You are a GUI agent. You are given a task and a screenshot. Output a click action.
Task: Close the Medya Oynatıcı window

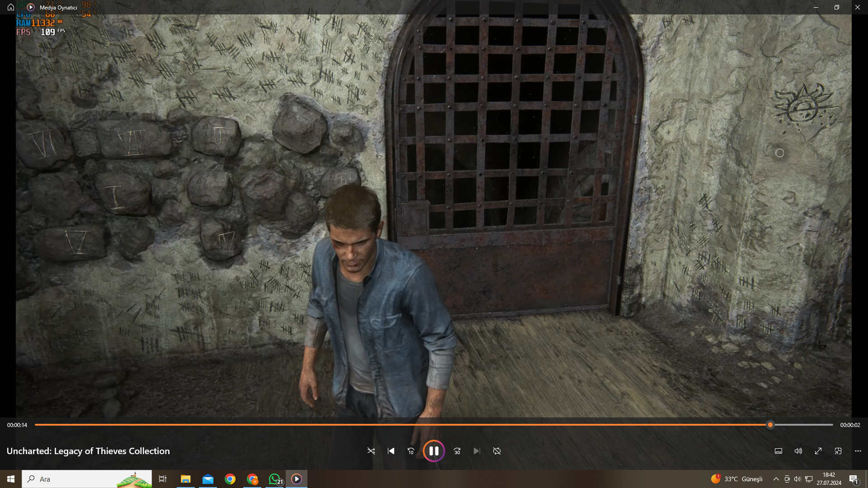click(858, 7)
